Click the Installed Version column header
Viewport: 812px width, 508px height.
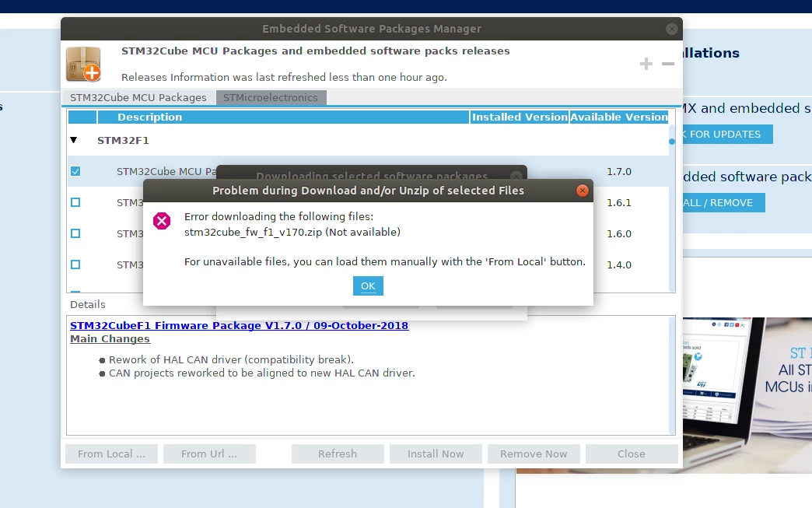coord(520,117)
